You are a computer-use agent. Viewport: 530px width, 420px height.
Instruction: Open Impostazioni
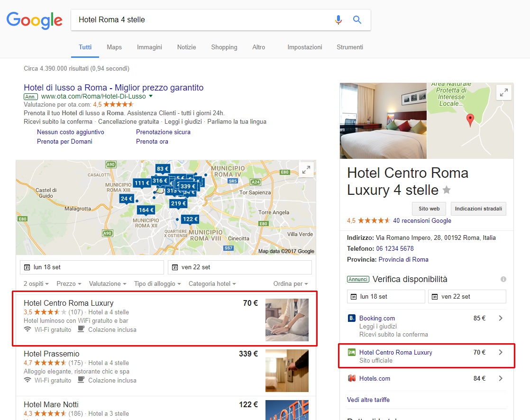click(304, 47)
